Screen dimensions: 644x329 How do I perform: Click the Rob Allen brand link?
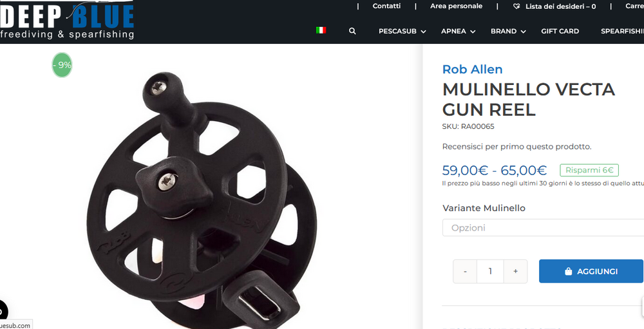click(472, 70)
